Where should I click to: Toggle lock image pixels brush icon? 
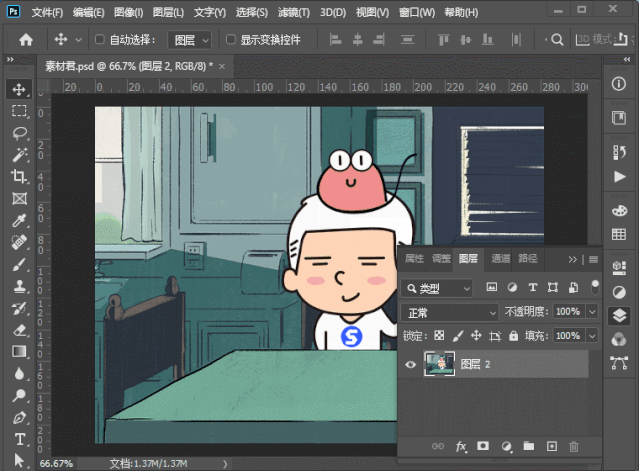coord(458,336)
